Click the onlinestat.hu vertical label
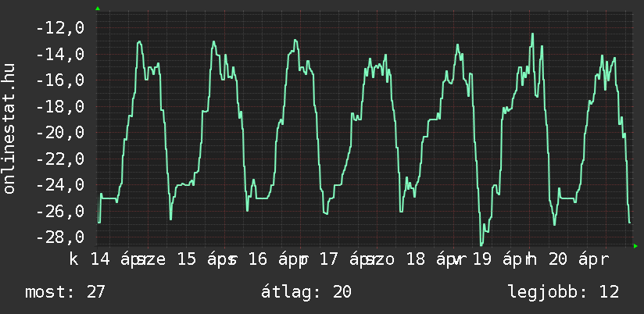Viewport: 644px width, 314px height. (10, 130)
